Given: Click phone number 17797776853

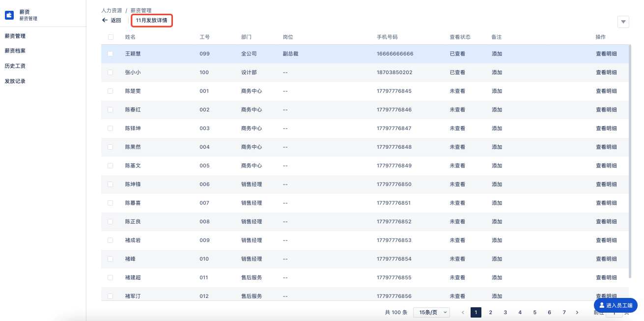Looking at the screenshot, I should pyautogui.click(x=394, y=240).
